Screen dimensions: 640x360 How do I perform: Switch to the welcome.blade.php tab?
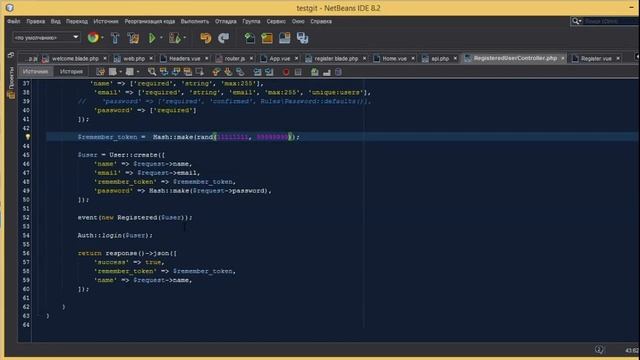(75, 59)
